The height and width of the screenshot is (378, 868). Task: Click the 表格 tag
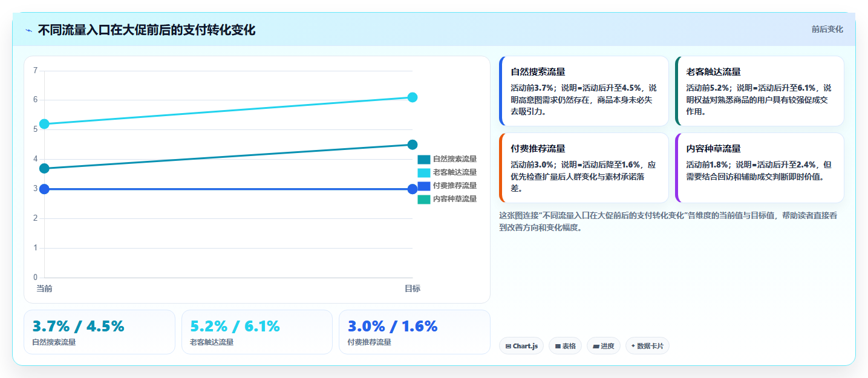pos(566,346)
